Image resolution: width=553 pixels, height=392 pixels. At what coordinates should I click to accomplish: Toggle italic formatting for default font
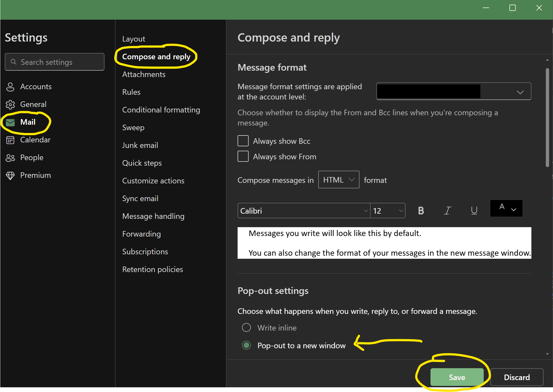[x=447, y=211]
